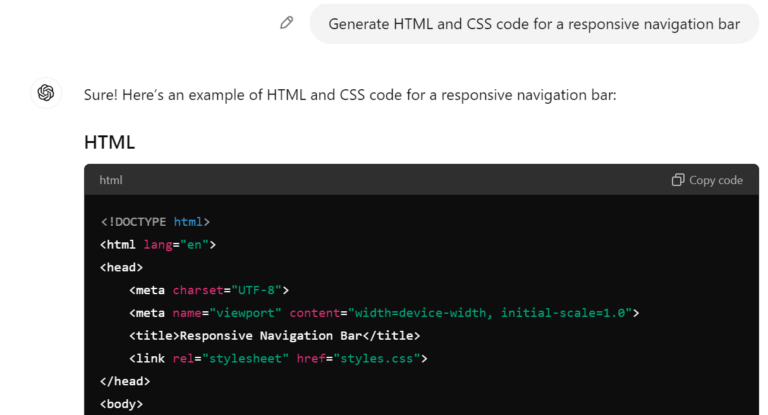Click the html language label in code header
The height and width of the screenshot is (415, 768).
111,180
